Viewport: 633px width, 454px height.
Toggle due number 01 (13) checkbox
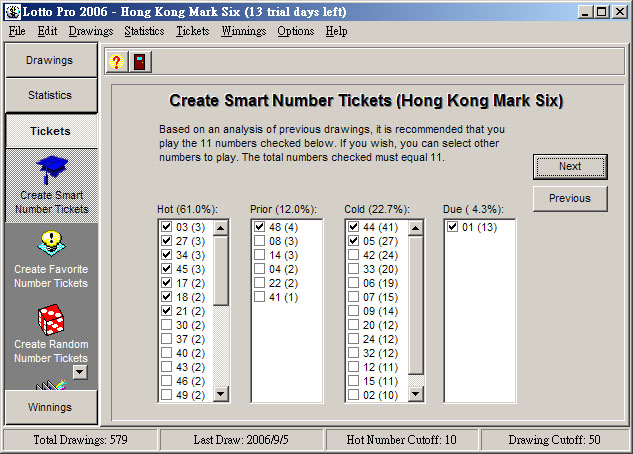click(453, 228)
